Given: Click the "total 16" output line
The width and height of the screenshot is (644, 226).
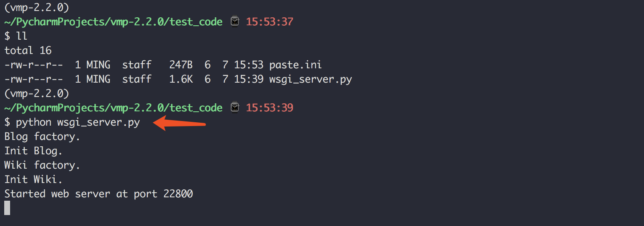Looking at the screenshot, I should point(28,51).
